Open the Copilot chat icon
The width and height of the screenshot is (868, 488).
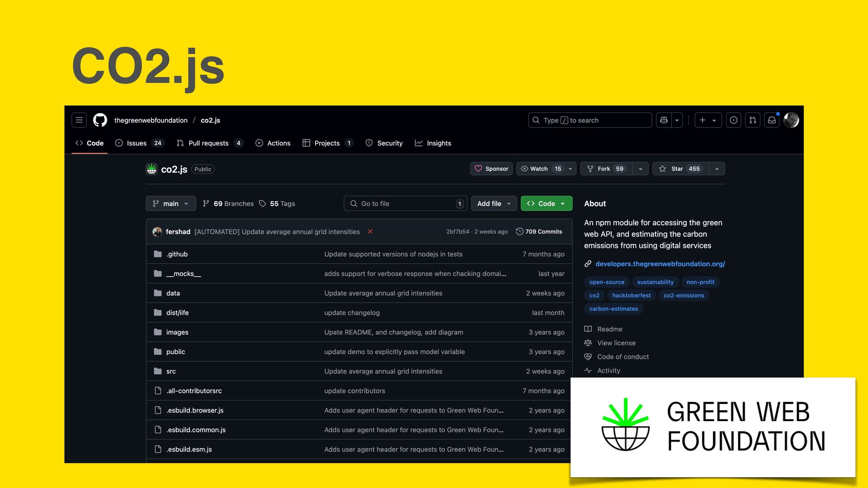click(664, 120)
